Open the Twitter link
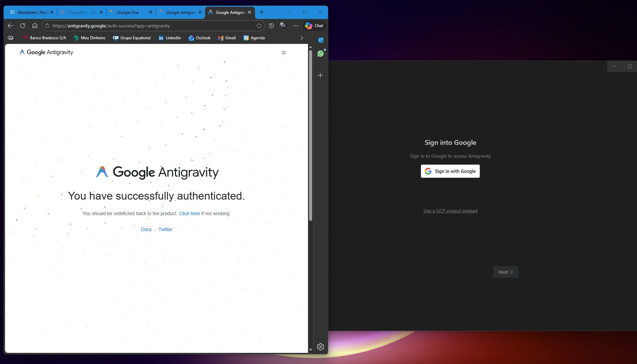 point(165,229)
